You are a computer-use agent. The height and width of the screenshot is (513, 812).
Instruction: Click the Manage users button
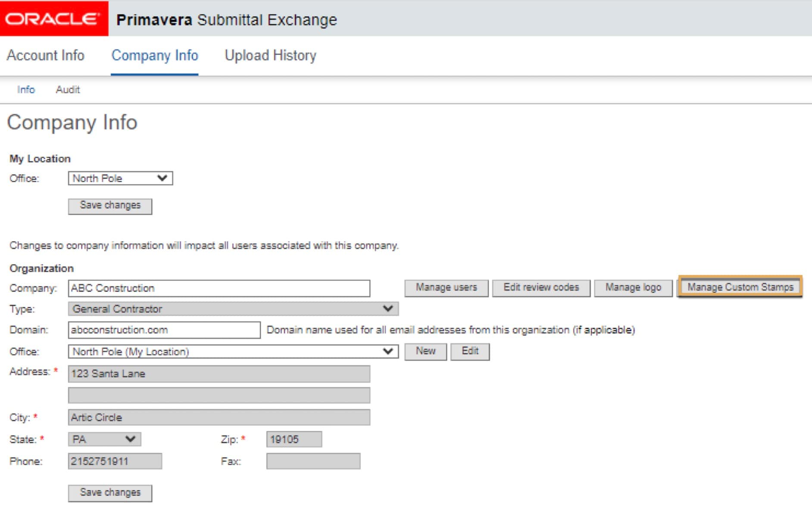pos(446,288)
